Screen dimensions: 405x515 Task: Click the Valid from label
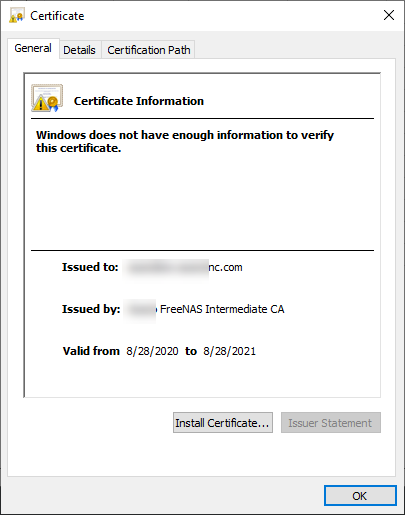[91, 351]
